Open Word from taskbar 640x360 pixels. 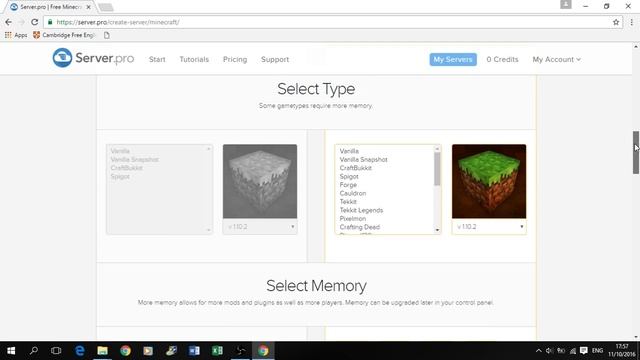click(194, 351)
